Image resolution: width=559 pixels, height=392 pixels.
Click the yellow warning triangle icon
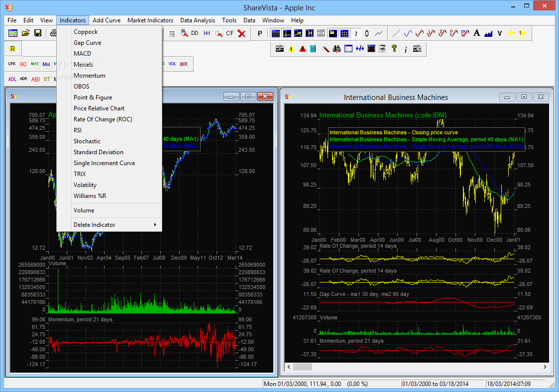[x=291, y=48]
